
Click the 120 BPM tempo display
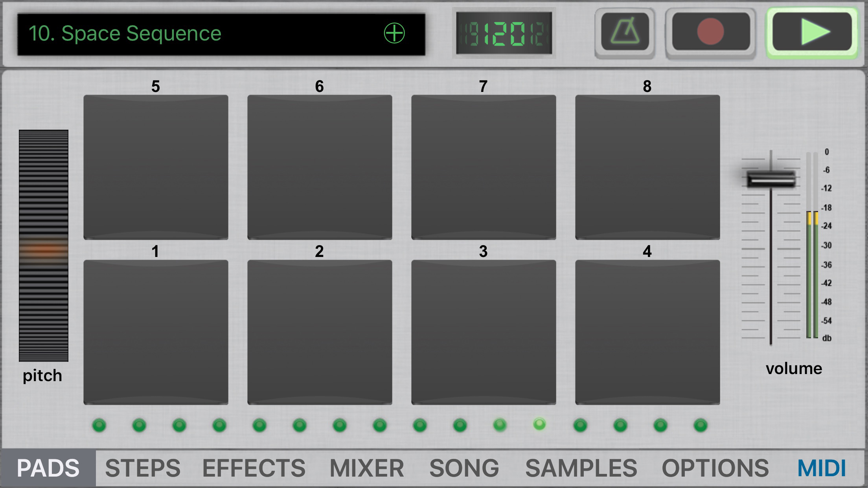click(504, 33)
